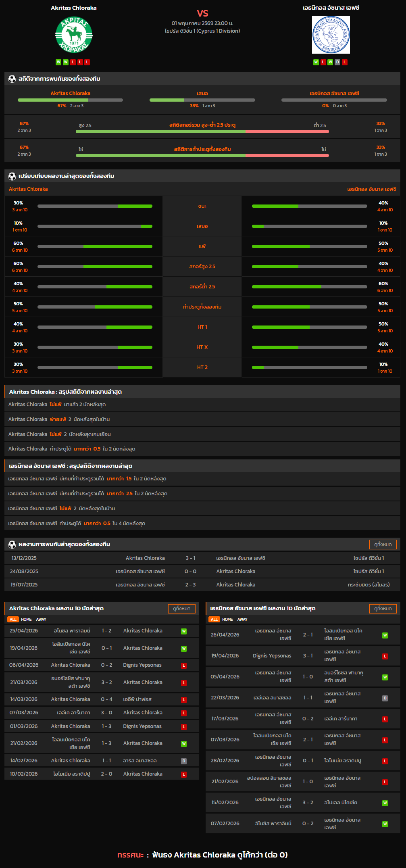The width and height of the screenshot is (406, 868).
Task: Open view-all button for Ethnikos last 10 matches
Action: pos(383,609)
